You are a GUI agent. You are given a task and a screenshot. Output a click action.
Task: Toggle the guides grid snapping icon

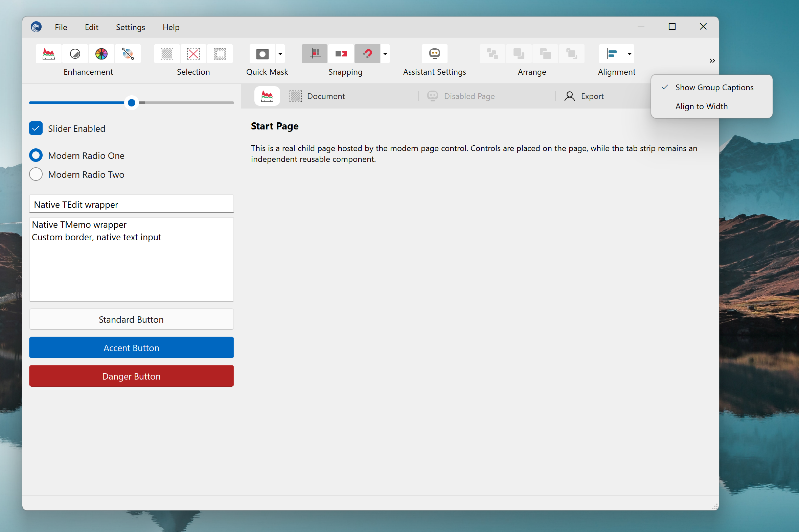click(x=315, y=54)
